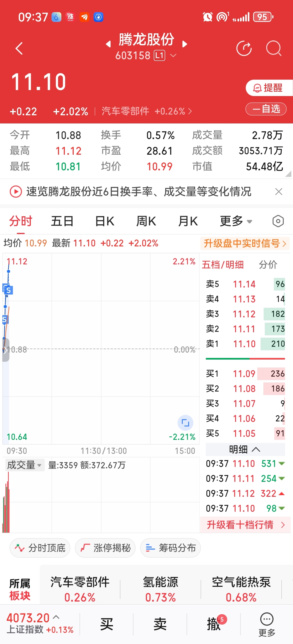The image size is (293, 644).
Task: Select 卖1 price 11.10 row
Action: (x=245, y=344)
